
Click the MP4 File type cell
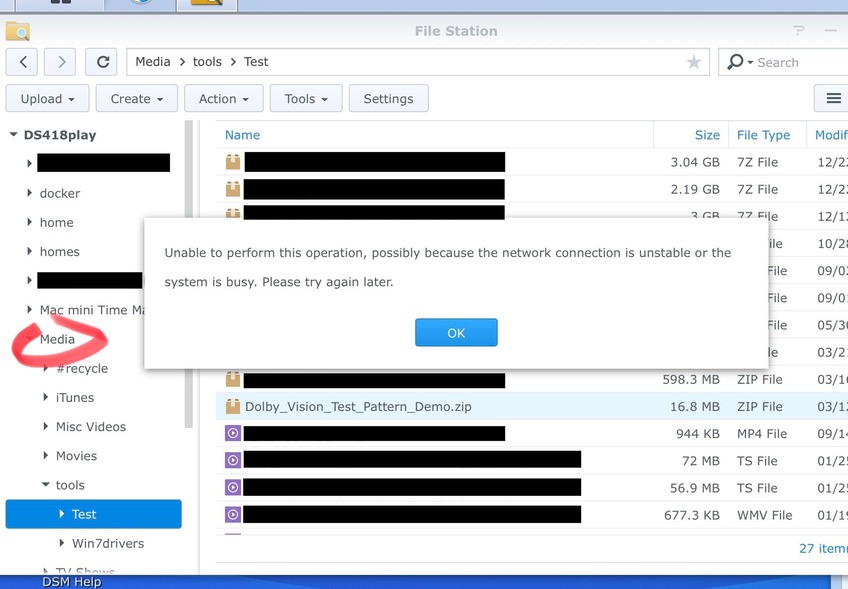(x=761, y=434)
